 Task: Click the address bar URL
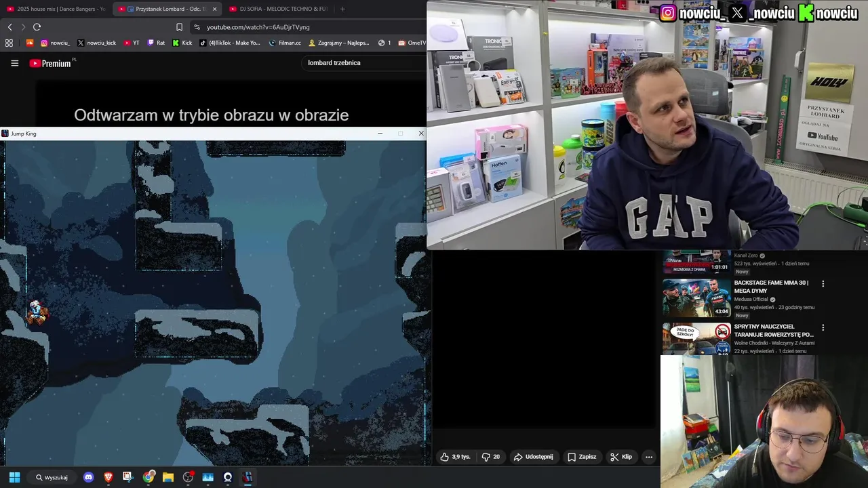point(258,27)
